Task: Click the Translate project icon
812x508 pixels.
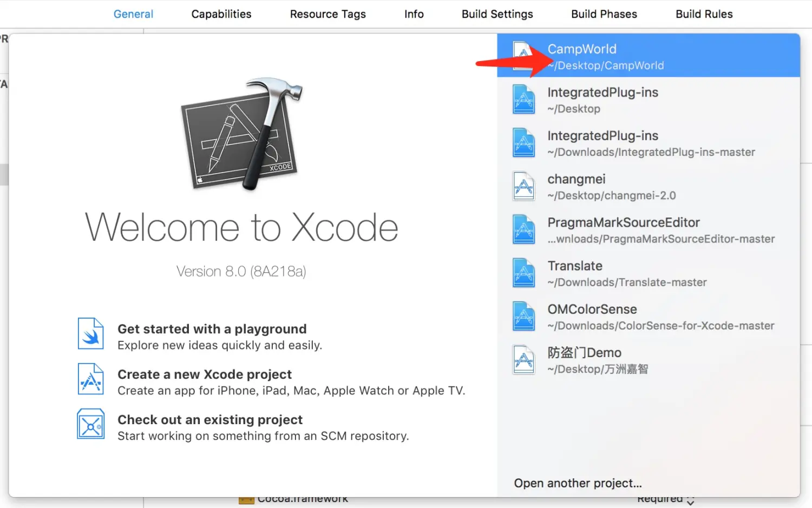Action: (523, 273)
